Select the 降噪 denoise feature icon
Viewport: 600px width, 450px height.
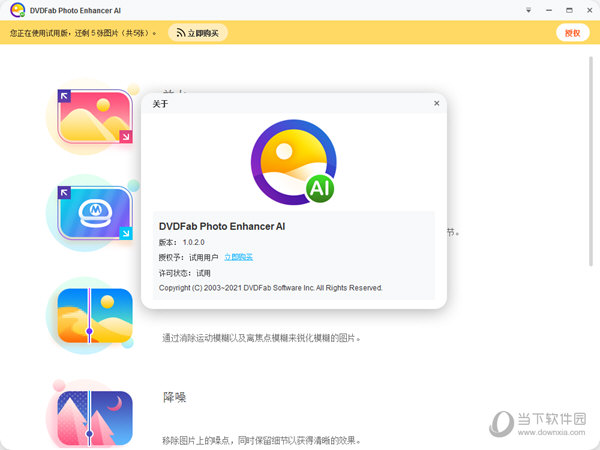pyautogui.click(x=95, y=418)
